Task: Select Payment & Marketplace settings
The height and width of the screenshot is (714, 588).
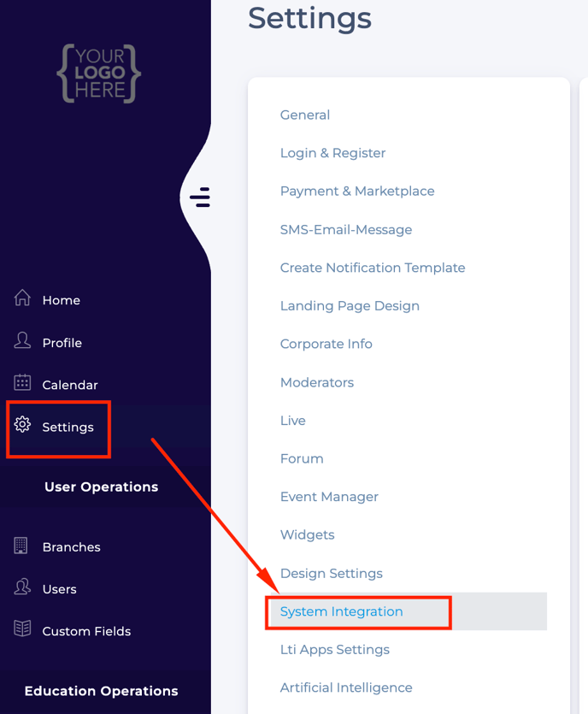Action: [x=357, y=192]
